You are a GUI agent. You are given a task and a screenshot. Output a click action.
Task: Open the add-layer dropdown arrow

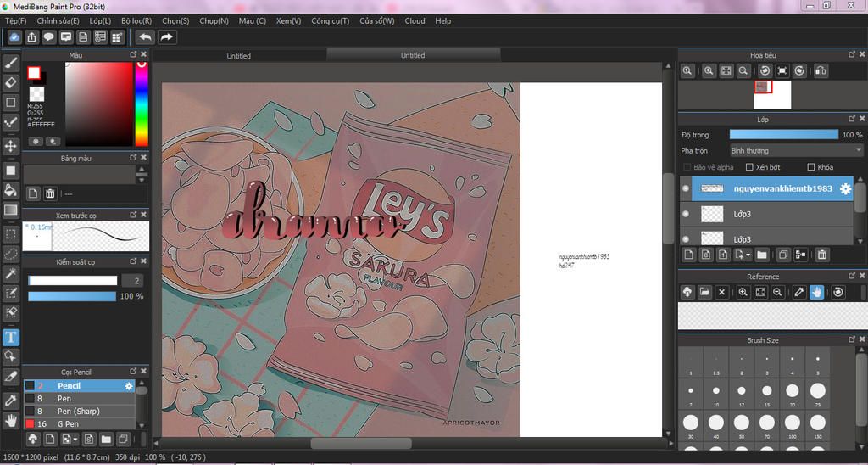tap(748, 255)
